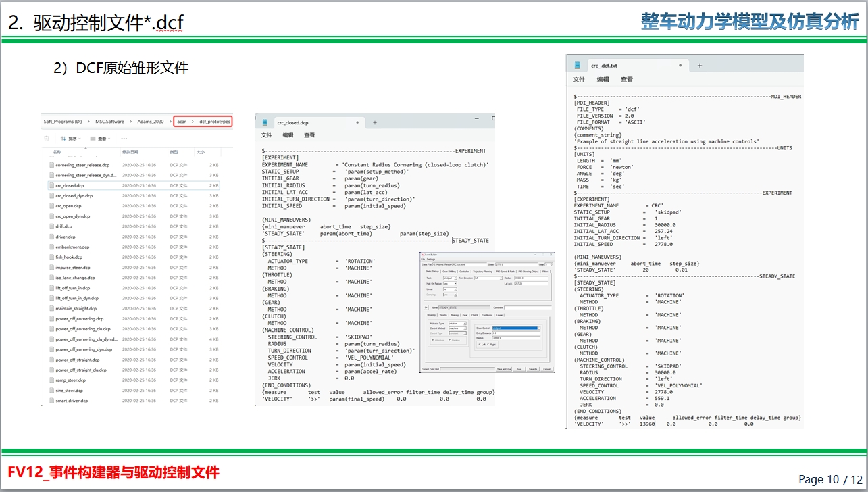The height and width of the screenshot is (492, 868).
Task: Click the arrow button left of Name field
Action: (426, 307)
